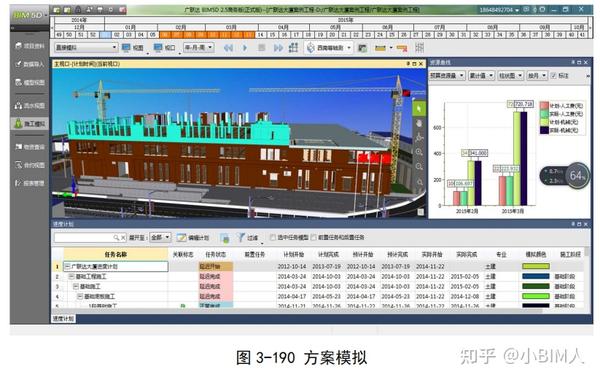Select the hand pan tool in the viewport
The height and width of the screenshot is (380, 600).
pos(419,124)
